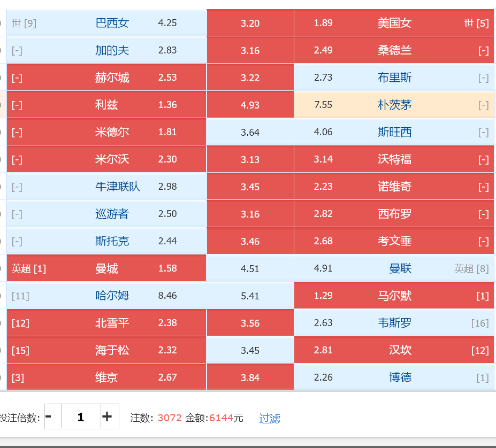Select draw odds 5.41 in 哈尔姆 match
This screenshot has height=448, width=496.
[x=250, y=295]
